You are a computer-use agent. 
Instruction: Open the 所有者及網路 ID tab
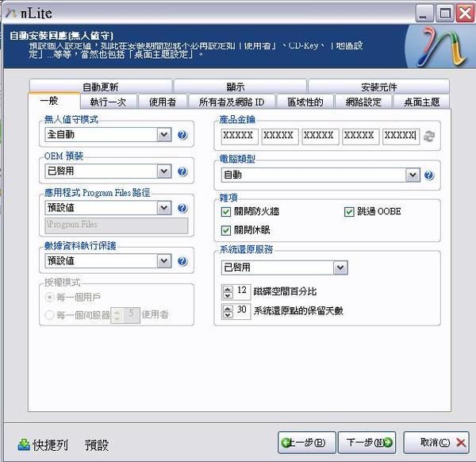[232, 102]
